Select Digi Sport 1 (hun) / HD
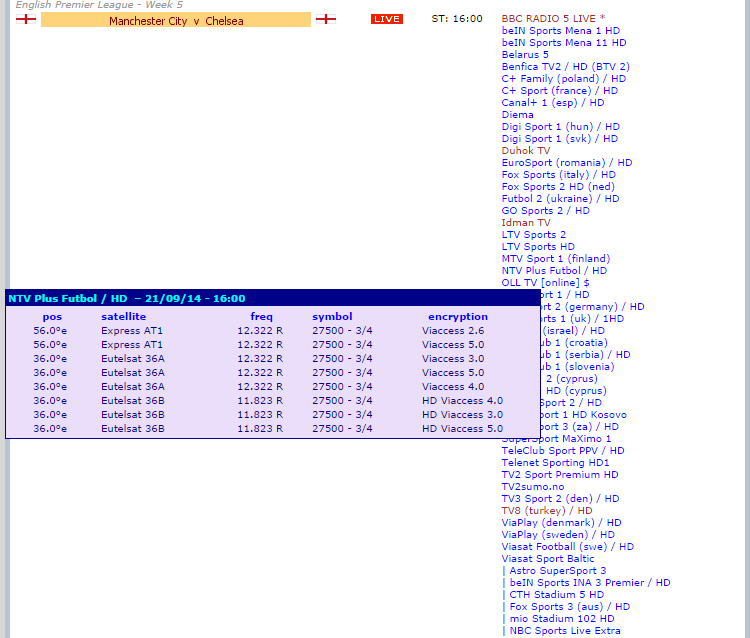The height and width of the screenshot is (638, 750). pos(561,126)
